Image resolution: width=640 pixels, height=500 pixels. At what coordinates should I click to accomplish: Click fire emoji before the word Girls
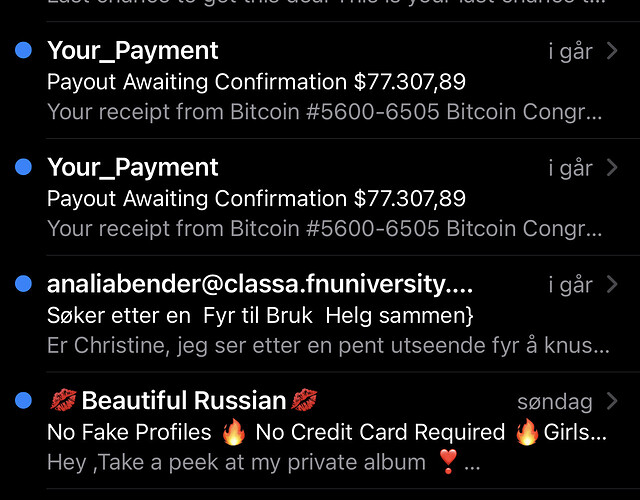pos(527,431)
